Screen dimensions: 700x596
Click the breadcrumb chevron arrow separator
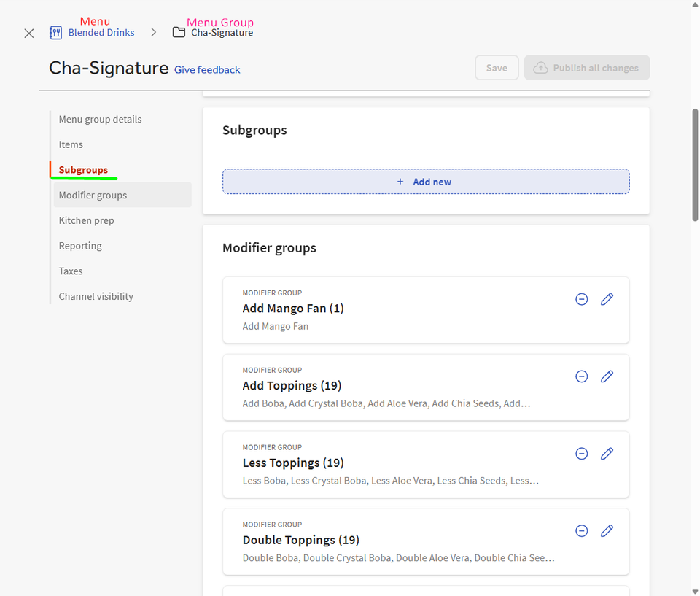(x=154, y=32)
